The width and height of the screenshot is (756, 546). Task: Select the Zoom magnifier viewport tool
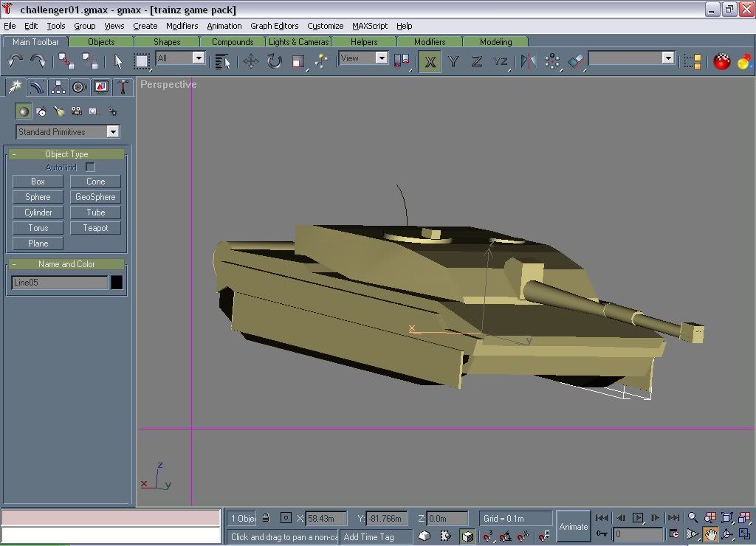tap(693, 517)
